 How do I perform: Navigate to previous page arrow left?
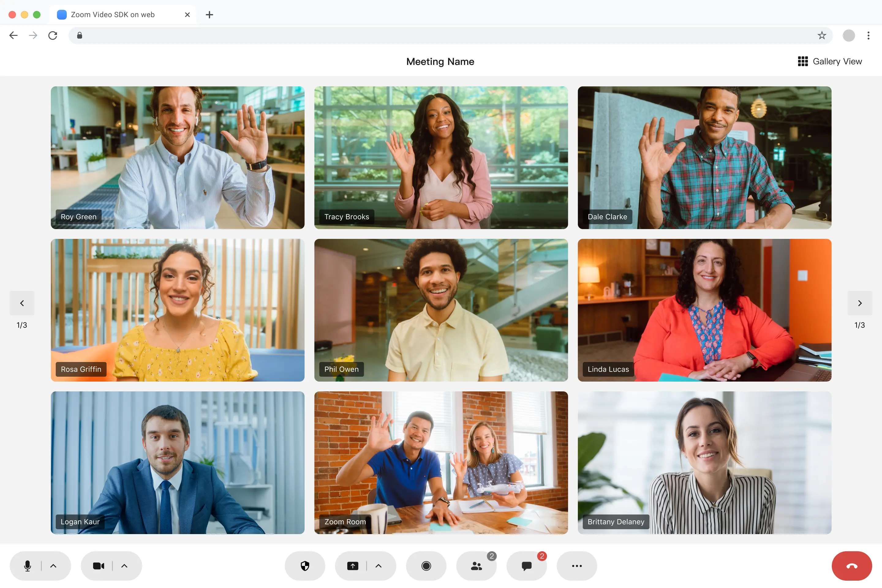pos(22,303)
